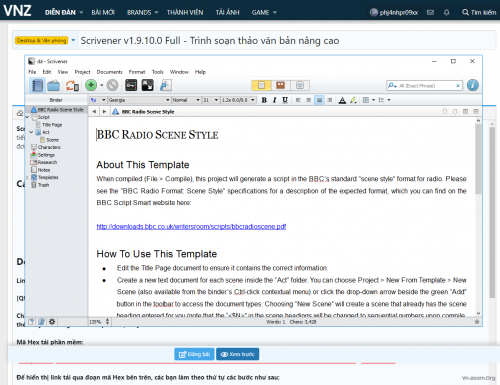Pick highlight color marker swatch
Image resolution: width=500 pixels, height=385 pixels.
353,100
